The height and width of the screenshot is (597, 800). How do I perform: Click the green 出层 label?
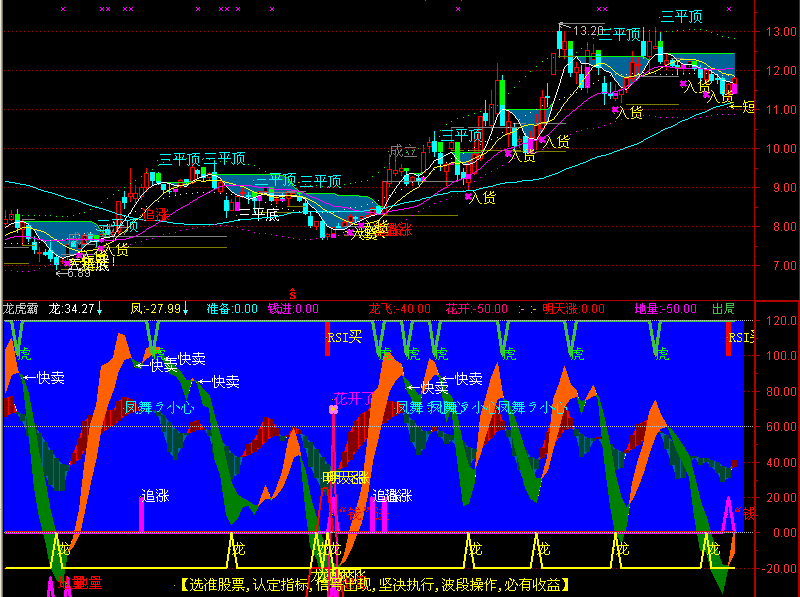click(x=723, y=309)
